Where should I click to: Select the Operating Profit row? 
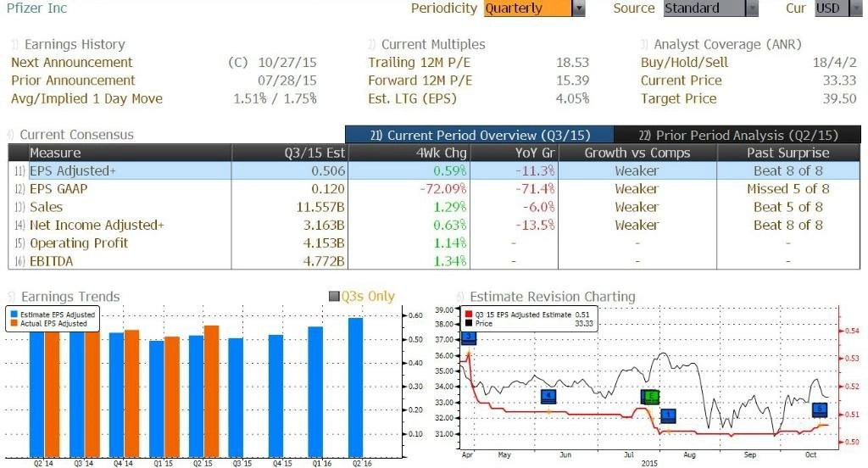click(434, 243)
